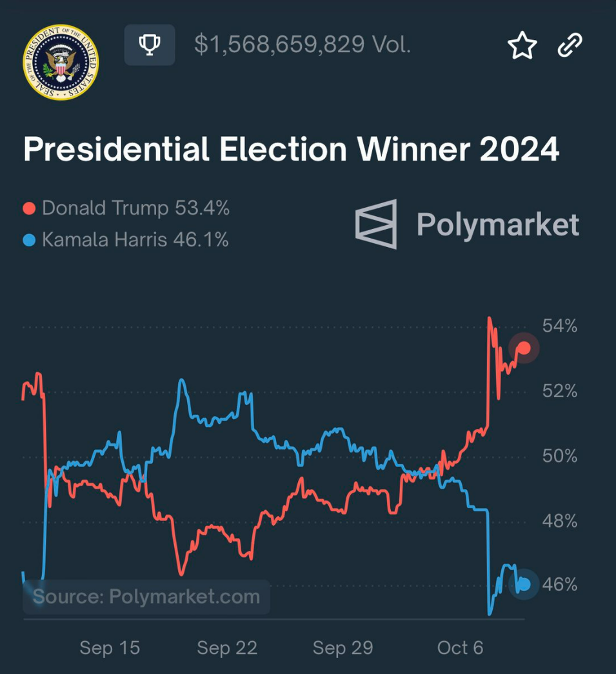Select the Oct 6 date axis label
Screen dimensions: 616x674
(460, 648)
